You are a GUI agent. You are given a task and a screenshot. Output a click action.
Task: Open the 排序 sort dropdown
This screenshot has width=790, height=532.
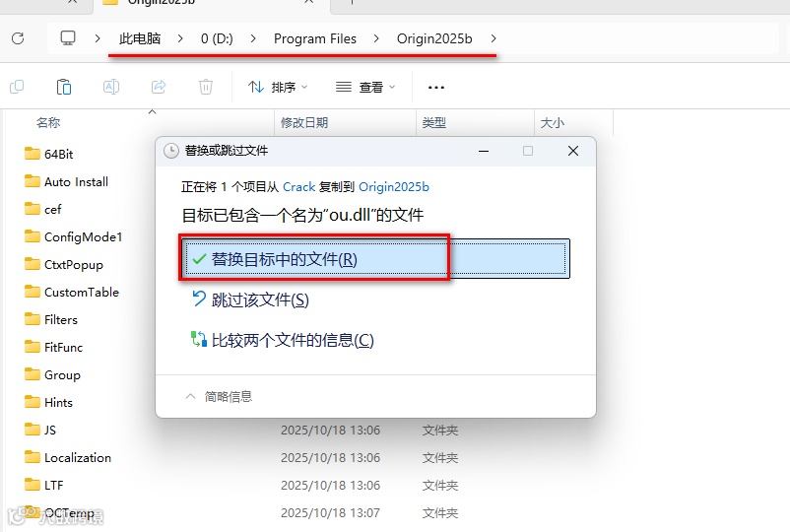278,87
